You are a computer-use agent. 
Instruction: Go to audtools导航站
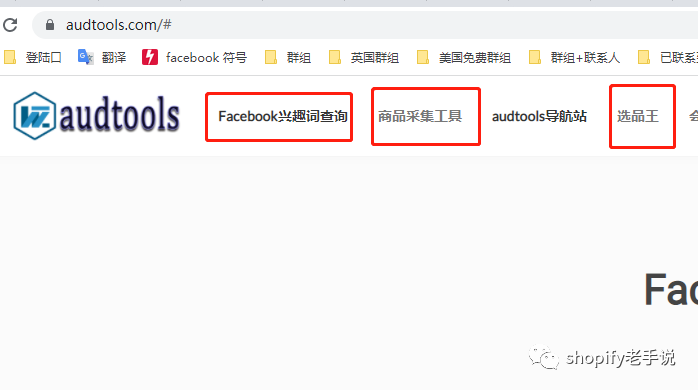(539, 117)
